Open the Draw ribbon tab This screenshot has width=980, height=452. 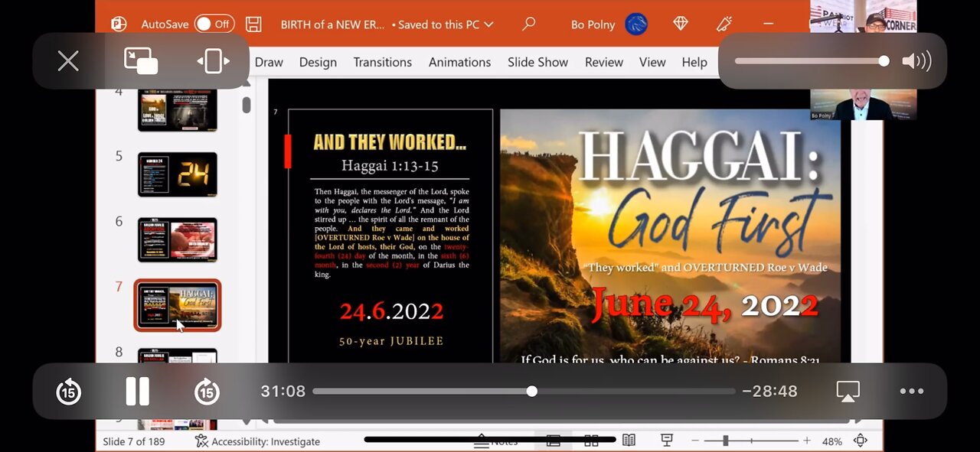click(x=269, y=62)
